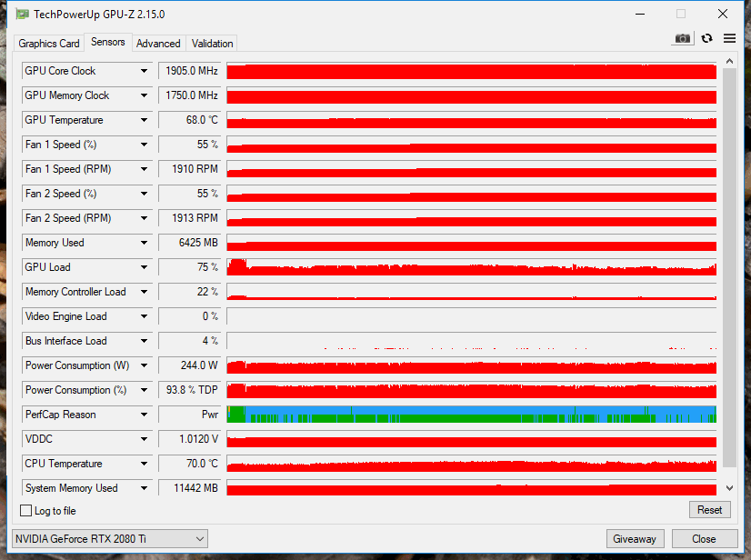Viewport: 751px width, 560px height.
Task: Open the Memory Used sensor dropdown
Action: (144, 243)
